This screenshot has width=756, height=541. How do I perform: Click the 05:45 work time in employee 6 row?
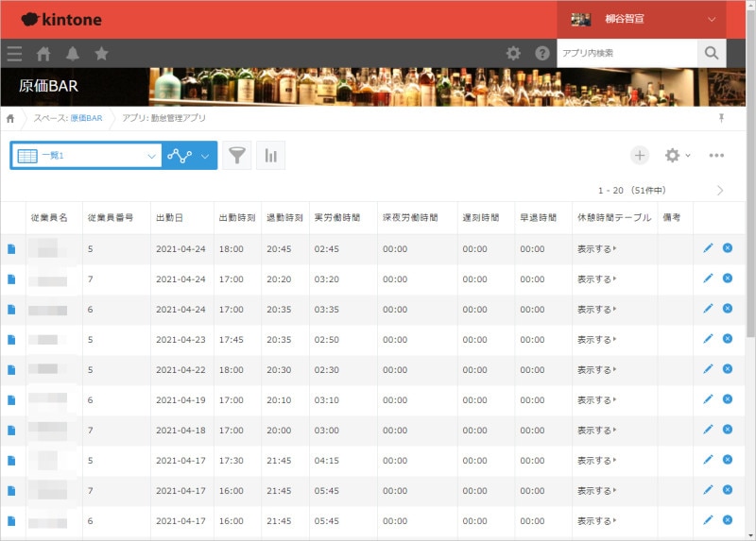point(326,521)
